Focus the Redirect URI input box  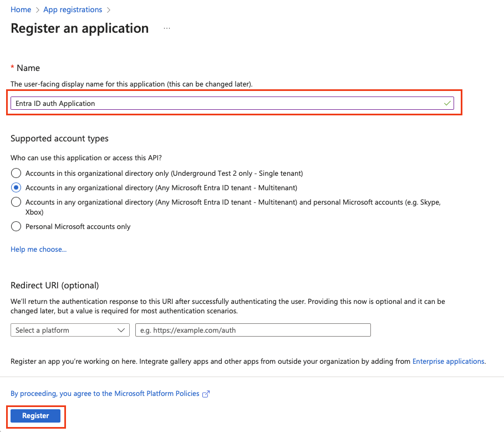[253, 330]
